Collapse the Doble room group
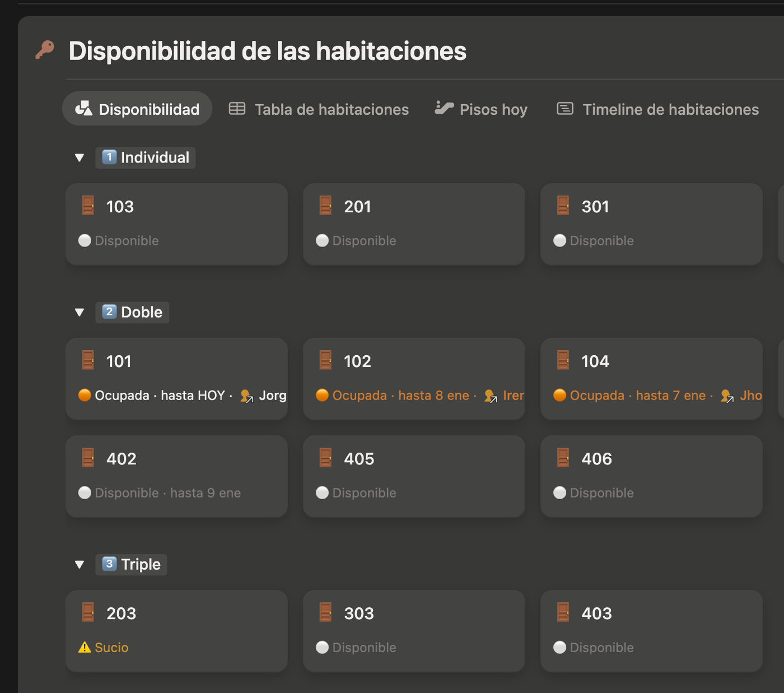This screenshot has width=784, height=693. tap(79, 312)
